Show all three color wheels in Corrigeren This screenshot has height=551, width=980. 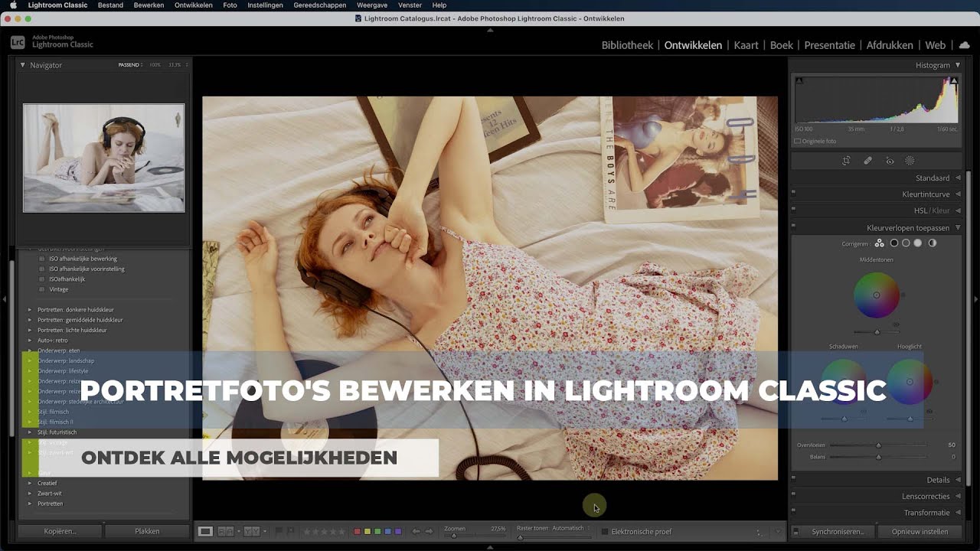click(x=880, y=243)
